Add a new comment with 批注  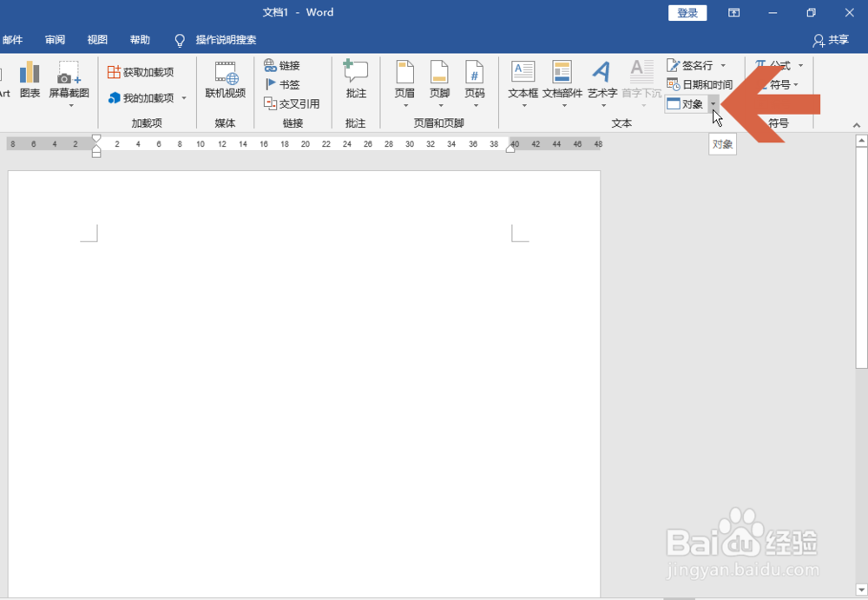[x=356, y=81]
